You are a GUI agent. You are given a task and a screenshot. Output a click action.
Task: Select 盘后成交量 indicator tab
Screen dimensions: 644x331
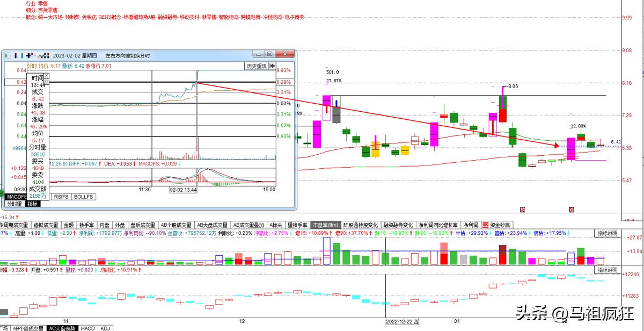point(143,225)
